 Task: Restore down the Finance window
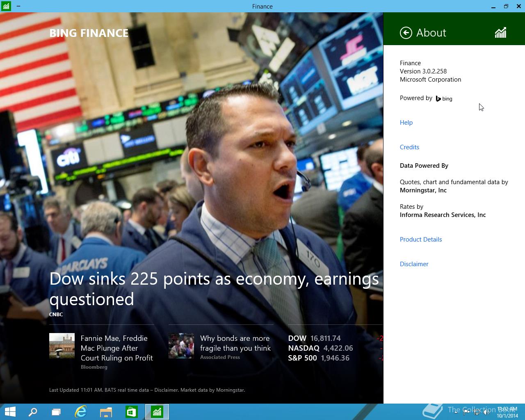[x=506, y=7]
